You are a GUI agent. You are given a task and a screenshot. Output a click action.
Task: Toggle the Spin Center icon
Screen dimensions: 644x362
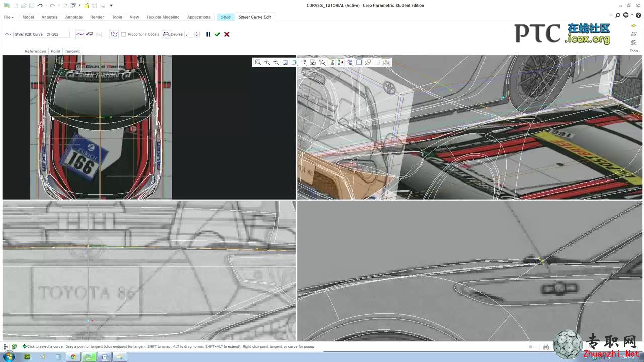341,62
